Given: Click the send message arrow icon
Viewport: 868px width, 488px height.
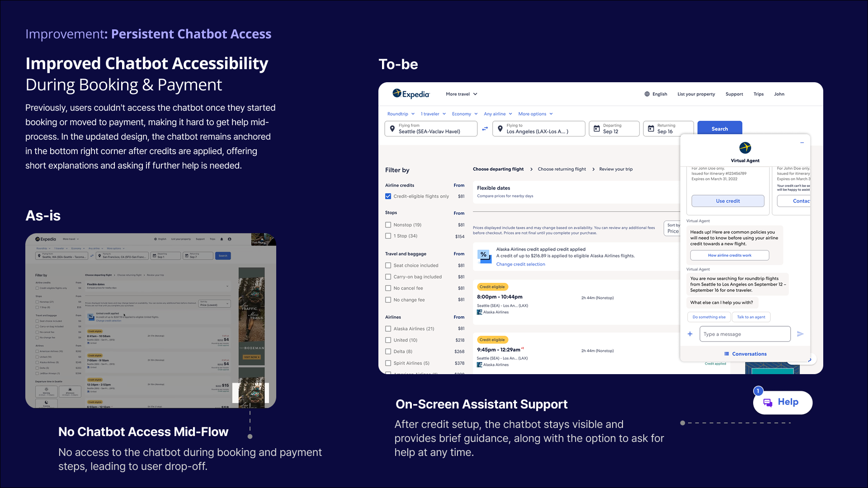Looking at the screenshot, I should [x=800, y=334].
